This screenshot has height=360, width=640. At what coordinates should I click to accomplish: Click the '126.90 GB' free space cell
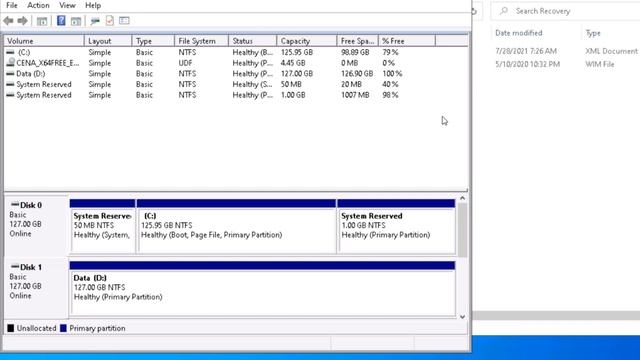pyautogui.click(x=357, y=73)
